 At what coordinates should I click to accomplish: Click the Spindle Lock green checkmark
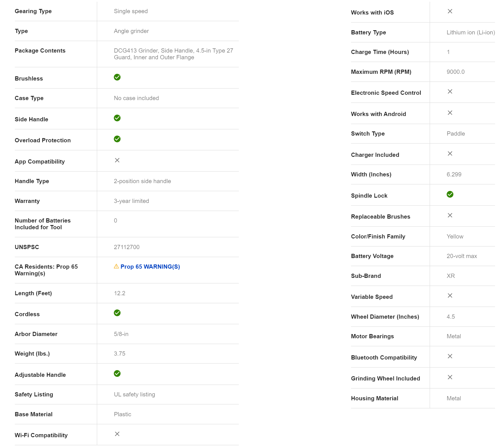pyautogui.click(x=450, y=194)
